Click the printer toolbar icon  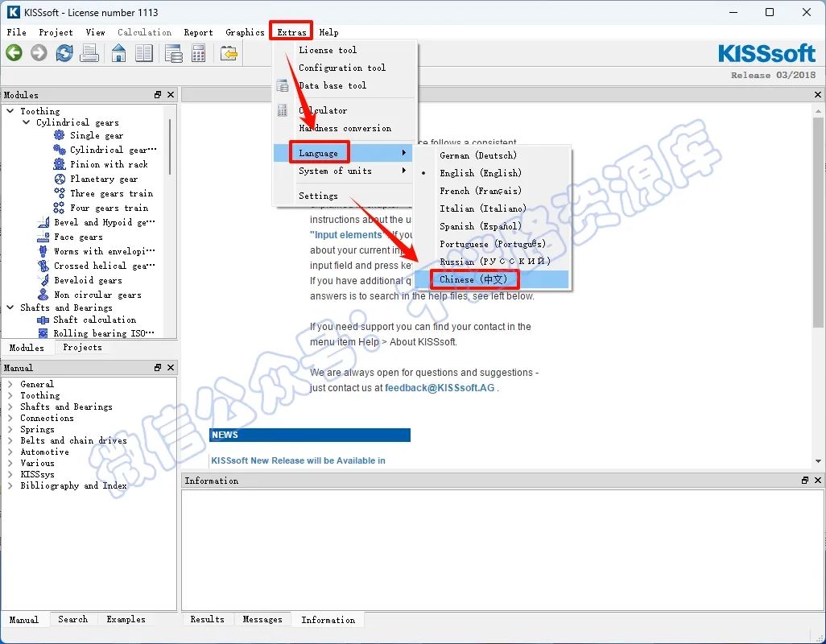(89, 52)
